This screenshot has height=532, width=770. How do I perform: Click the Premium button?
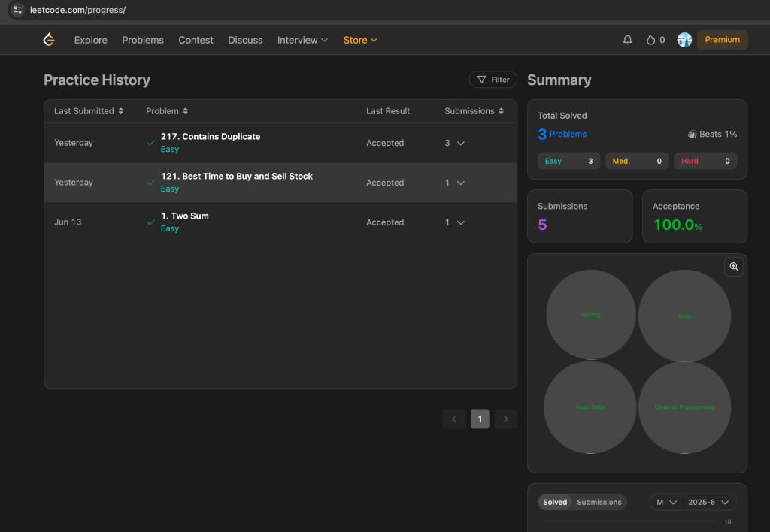tap(722, 40)
